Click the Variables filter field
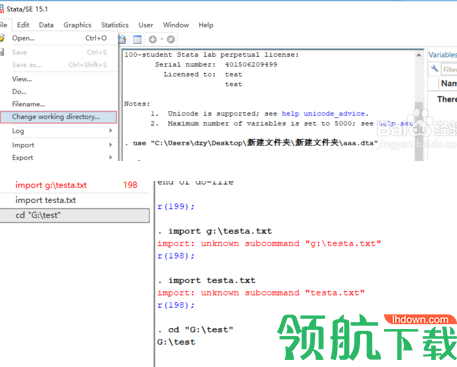 (x=449, y=69)
